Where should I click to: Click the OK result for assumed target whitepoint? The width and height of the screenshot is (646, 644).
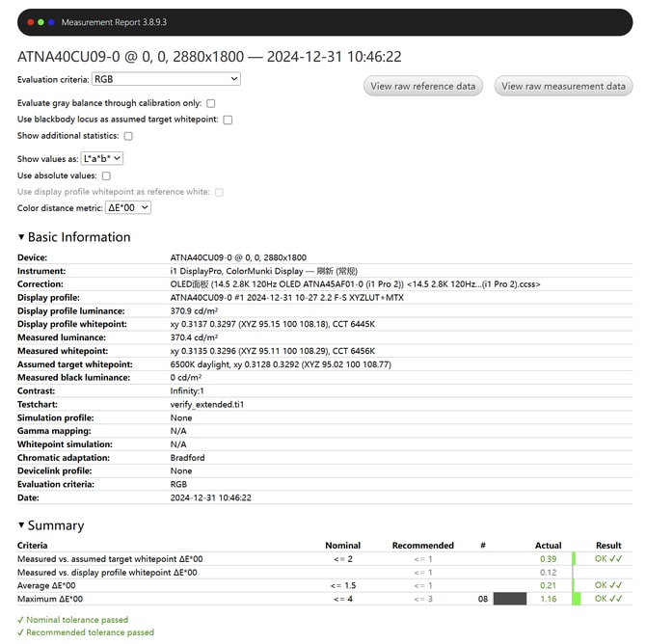(608, 559)
